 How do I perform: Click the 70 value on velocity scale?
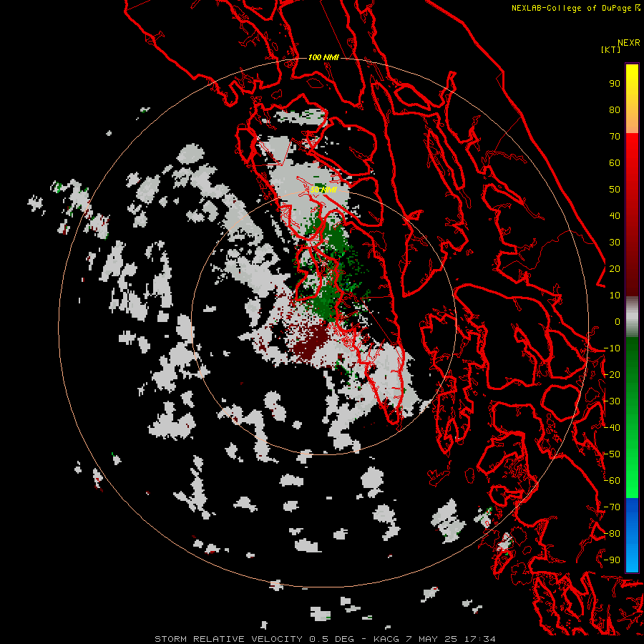pyautogui.click(x=615, y=137)
